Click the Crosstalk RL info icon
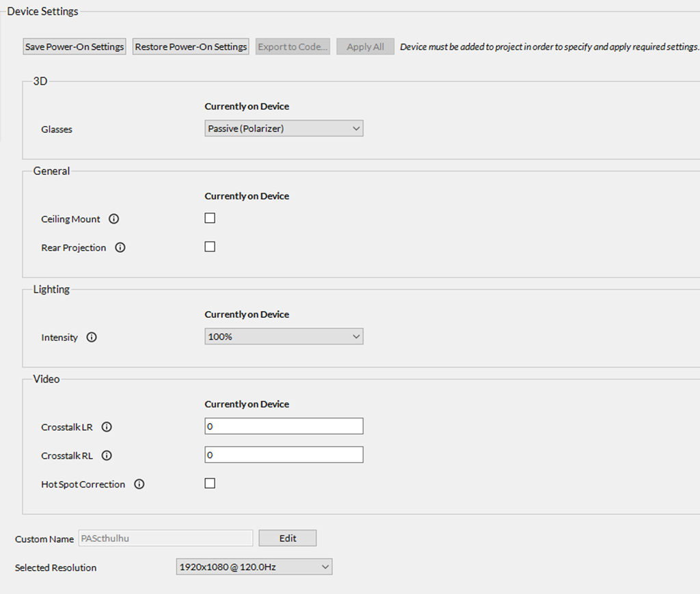 [107, 456]
